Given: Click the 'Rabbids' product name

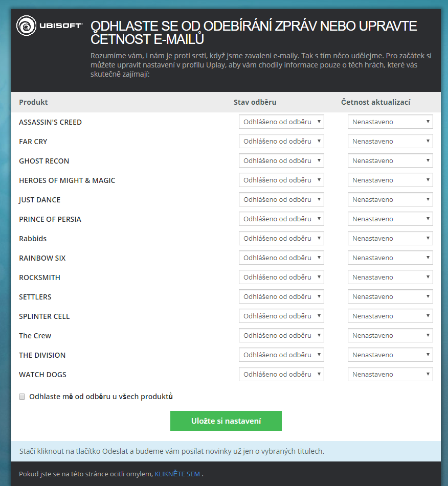Looking at the screenshot, I should pyautogui.click(x=33, y=239).
